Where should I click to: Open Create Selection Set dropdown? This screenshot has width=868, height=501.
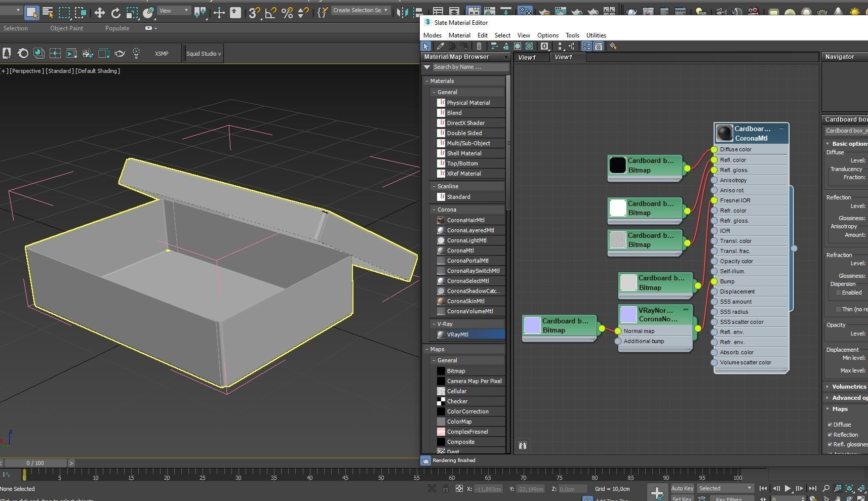coord(361,10)
